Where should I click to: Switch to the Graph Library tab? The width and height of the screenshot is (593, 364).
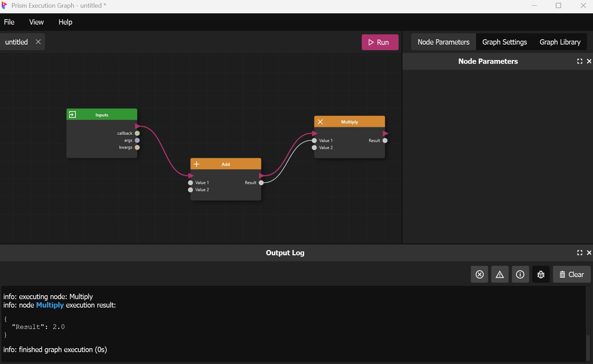tap(560, 42)
